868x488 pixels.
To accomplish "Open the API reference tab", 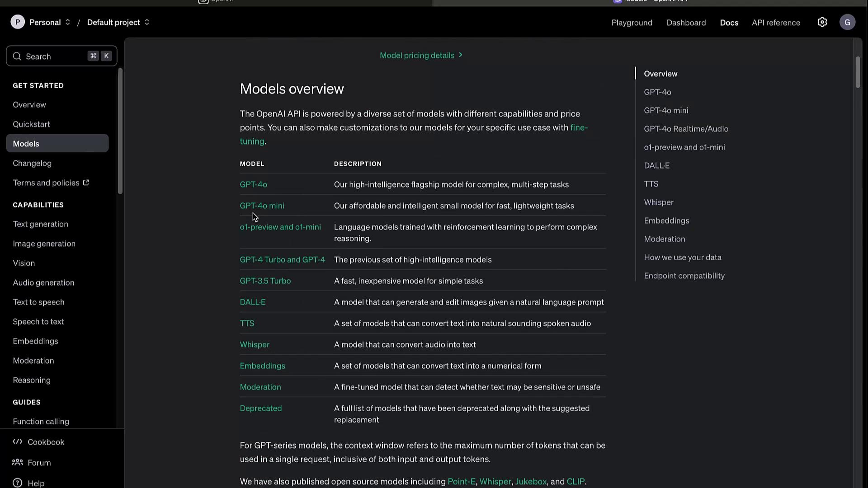I will [x=776, y=23].
